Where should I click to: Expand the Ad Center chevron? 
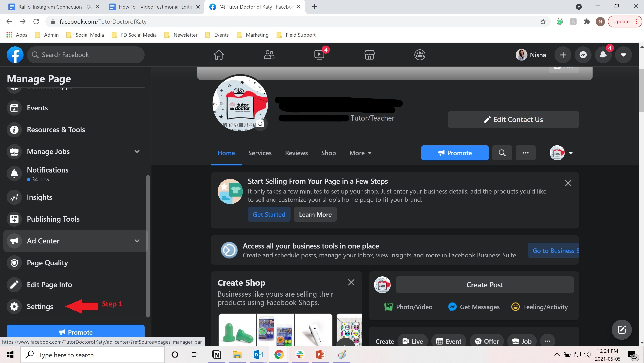tap(137, 241)
